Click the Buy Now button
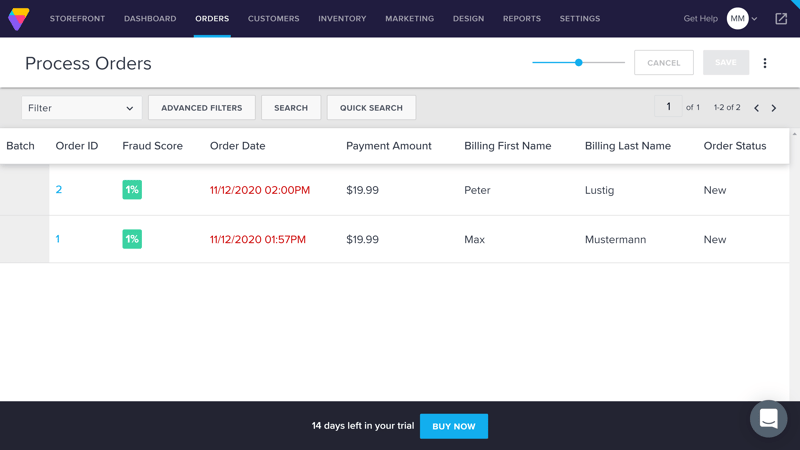Screen dimensions: 800x450 click(x=453, y=426)
